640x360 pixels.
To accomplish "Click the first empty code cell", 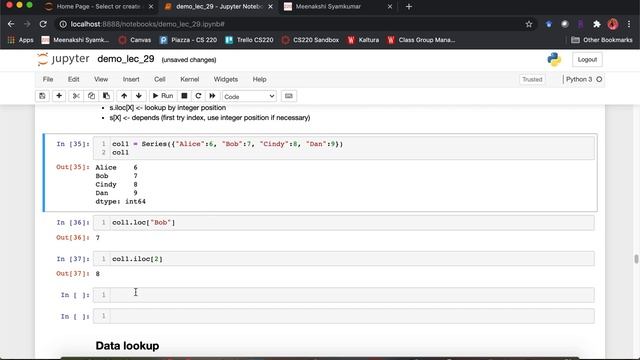I will click(x=344, y=295).
